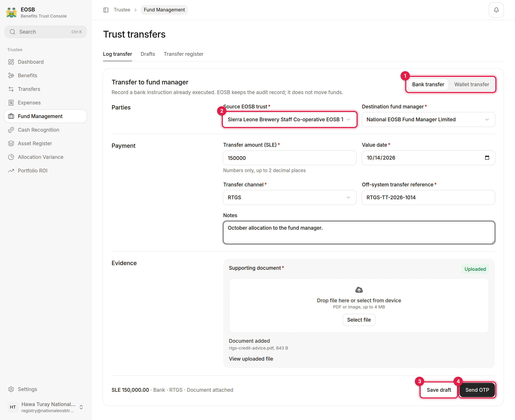
Task: Focus the sidebar Search field
Action: coord(45,32)
